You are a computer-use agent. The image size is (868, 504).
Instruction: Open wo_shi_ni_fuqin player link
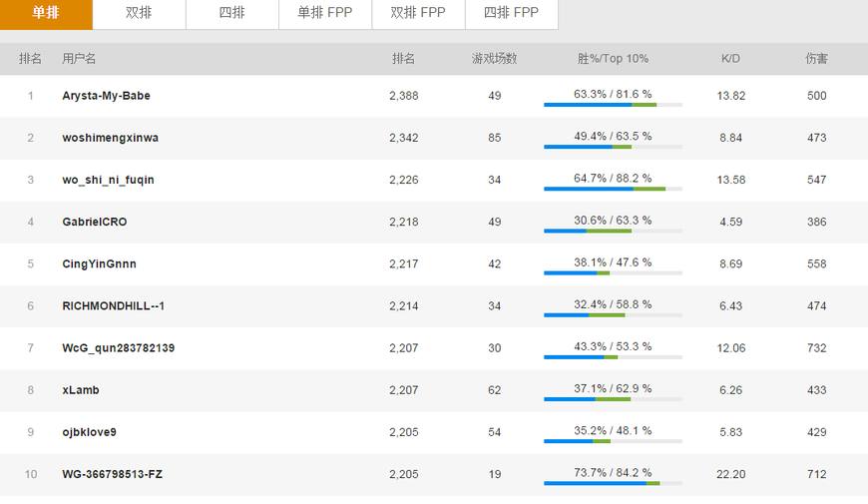click(x=108, y=180)
